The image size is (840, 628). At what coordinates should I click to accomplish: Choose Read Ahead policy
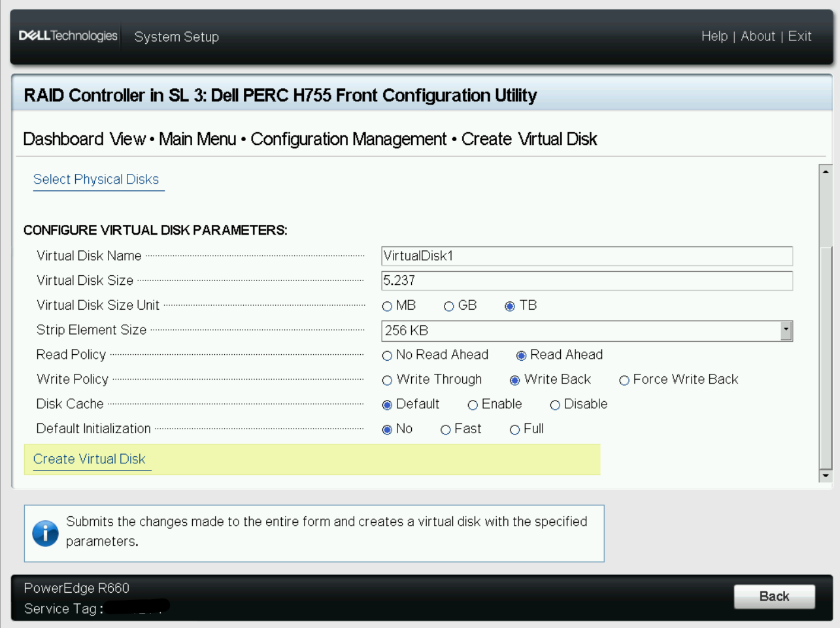[521, 355]
